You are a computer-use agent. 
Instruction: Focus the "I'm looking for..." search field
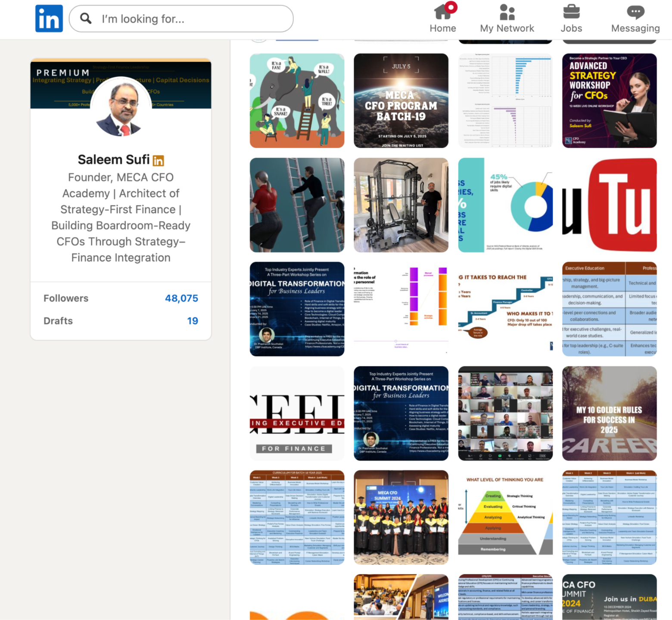point(181,19)
